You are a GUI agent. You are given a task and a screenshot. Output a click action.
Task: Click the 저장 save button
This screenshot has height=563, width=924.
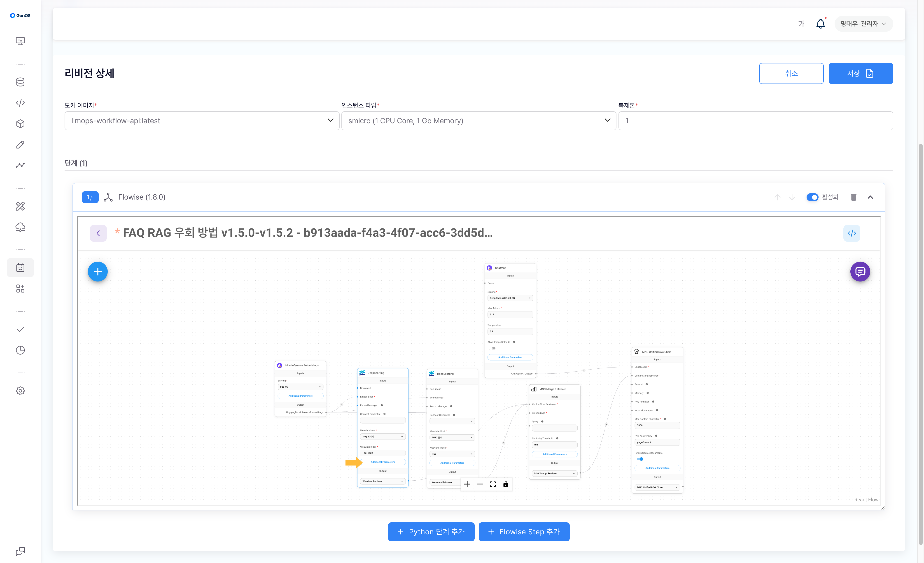coord(860,73)
